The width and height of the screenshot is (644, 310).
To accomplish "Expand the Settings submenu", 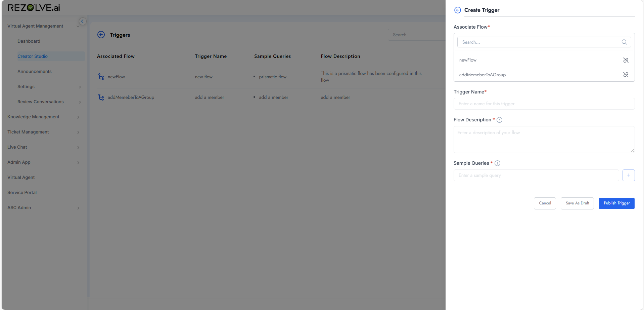I will [80, 87].
